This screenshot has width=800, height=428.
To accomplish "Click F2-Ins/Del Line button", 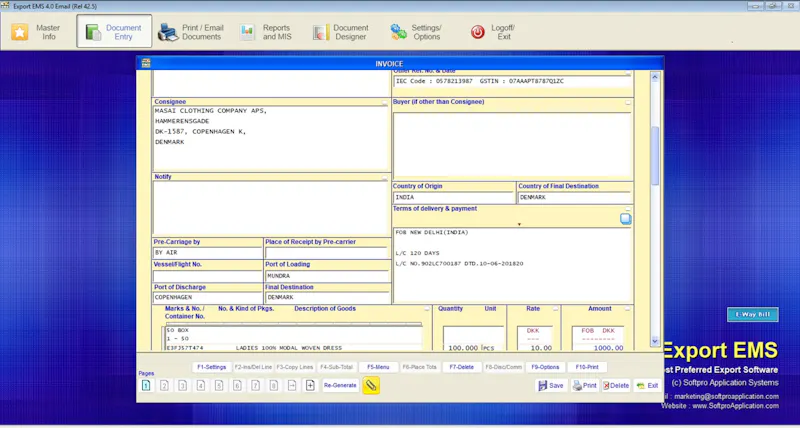I will [x=253, y=367].
